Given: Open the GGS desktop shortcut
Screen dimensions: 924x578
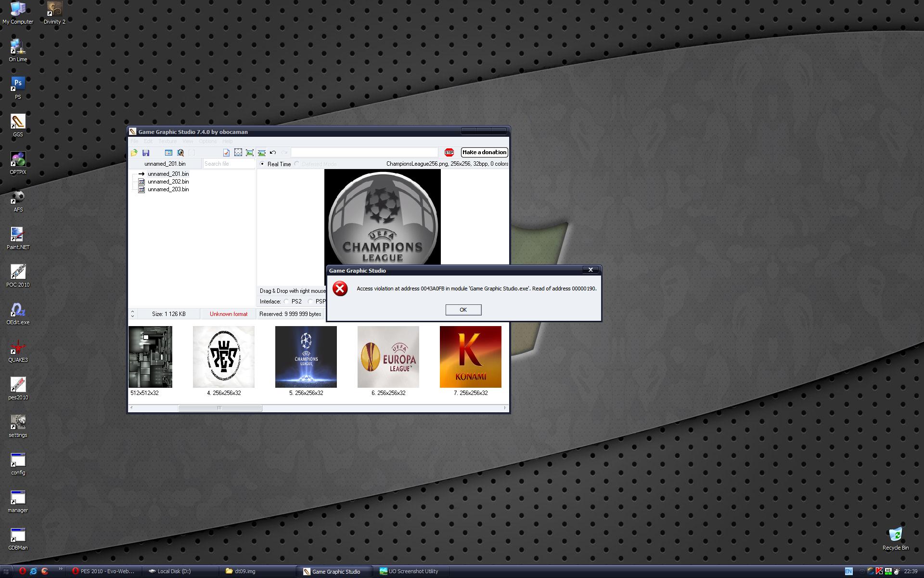Looking at the screenshot, I should click(18, 126).
